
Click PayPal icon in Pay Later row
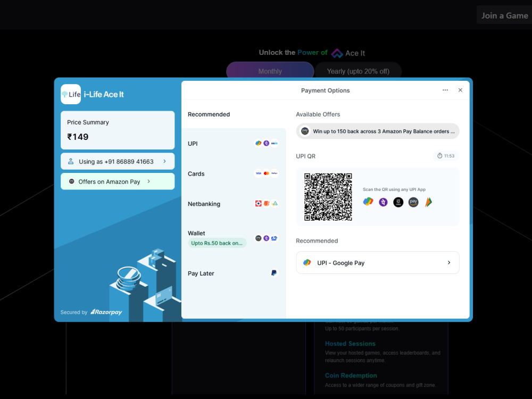(x=274, y=273)
